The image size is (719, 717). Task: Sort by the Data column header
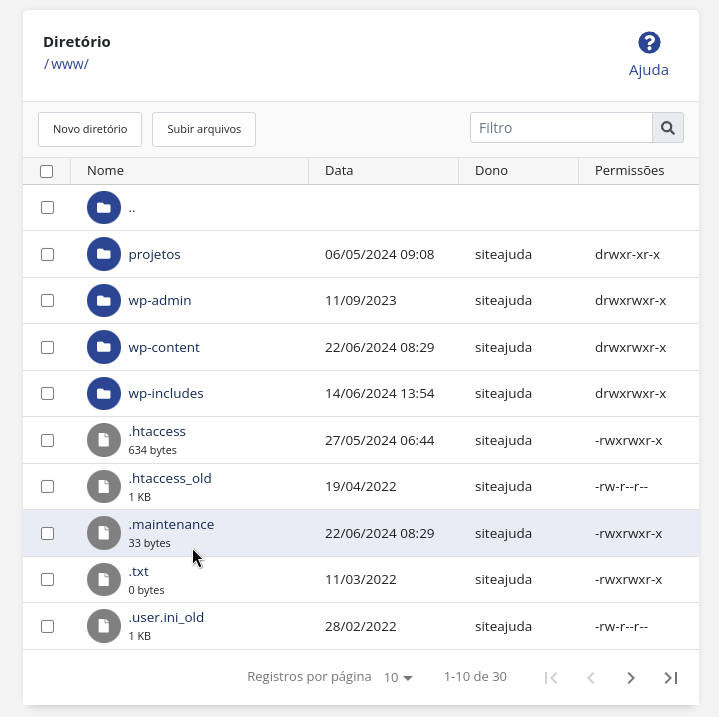click(339, 171)
